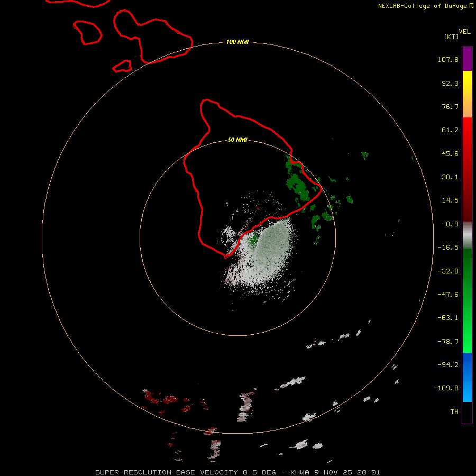Click the 61.2 legend value

tap(450, 130)
